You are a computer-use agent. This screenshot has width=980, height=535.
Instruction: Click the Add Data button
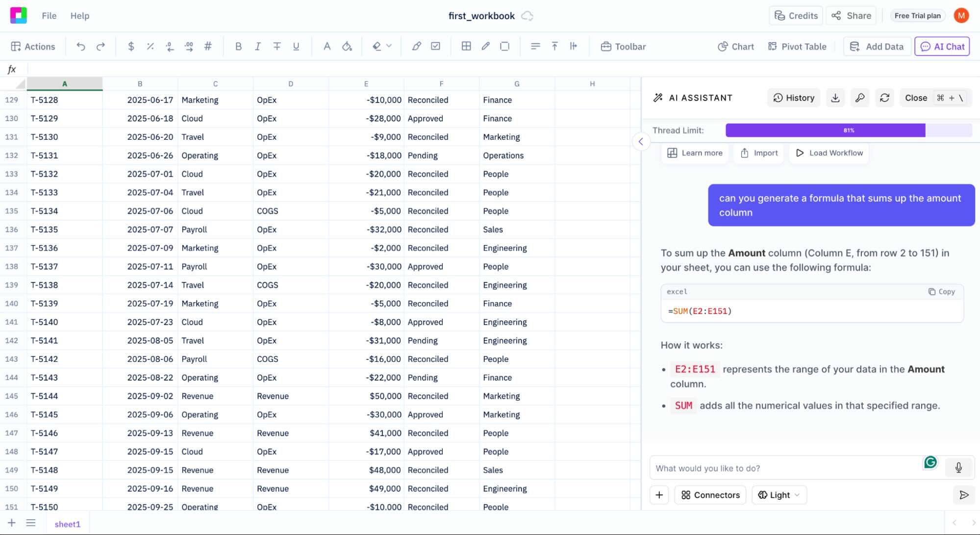(877, 47)
